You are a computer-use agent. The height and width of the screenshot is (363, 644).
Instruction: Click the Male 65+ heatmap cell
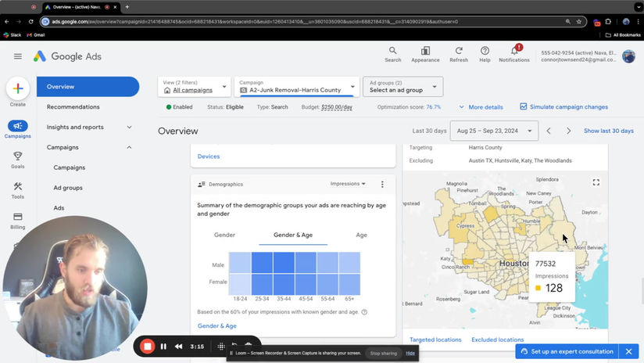[x=349, y=263]
